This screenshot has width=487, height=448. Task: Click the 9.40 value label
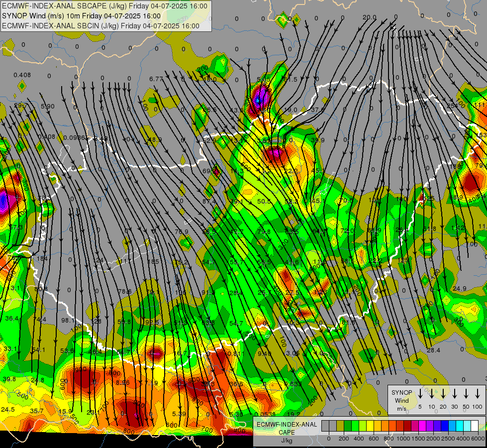(x=265, y=353)
